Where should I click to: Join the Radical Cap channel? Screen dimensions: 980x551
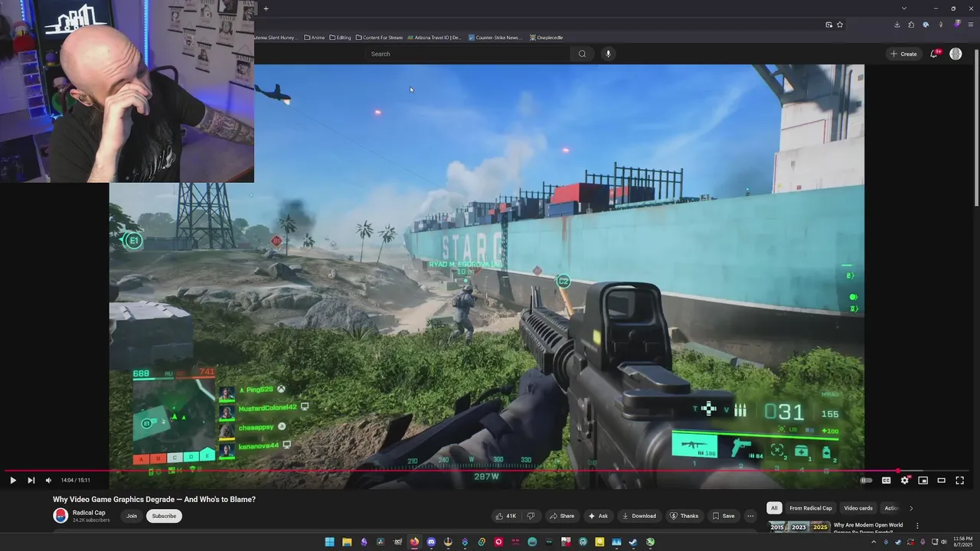click(132, 516)
